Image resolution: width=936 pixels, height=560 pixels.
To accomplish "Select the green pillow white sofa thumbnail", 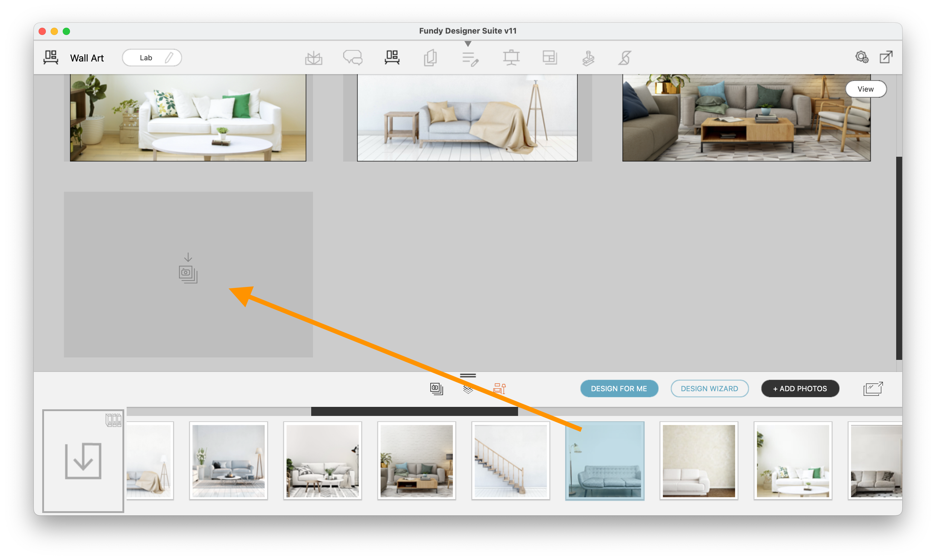I will (x=793, y=461).
